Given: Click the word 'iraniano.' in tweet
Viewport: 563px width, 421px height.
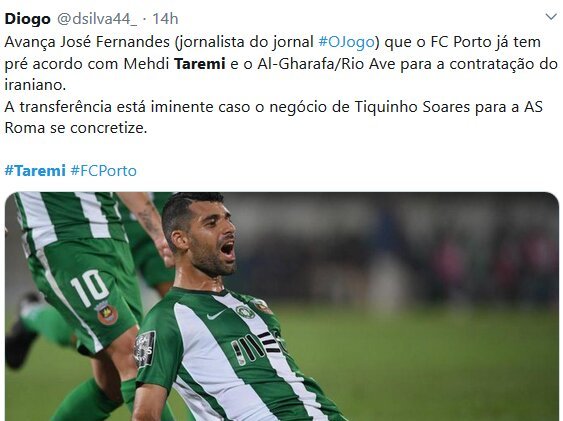Looking at the screenshot, I should 35,85.
